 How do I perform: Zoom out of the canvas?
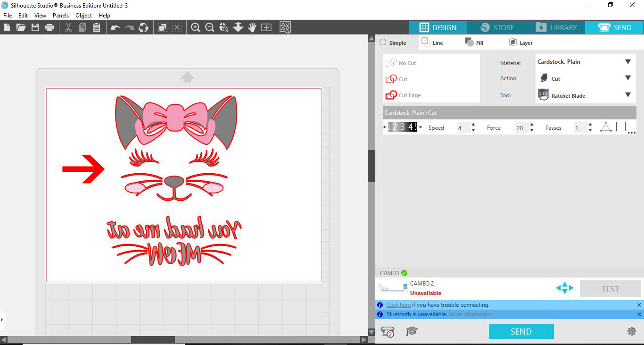pos(210,27)
